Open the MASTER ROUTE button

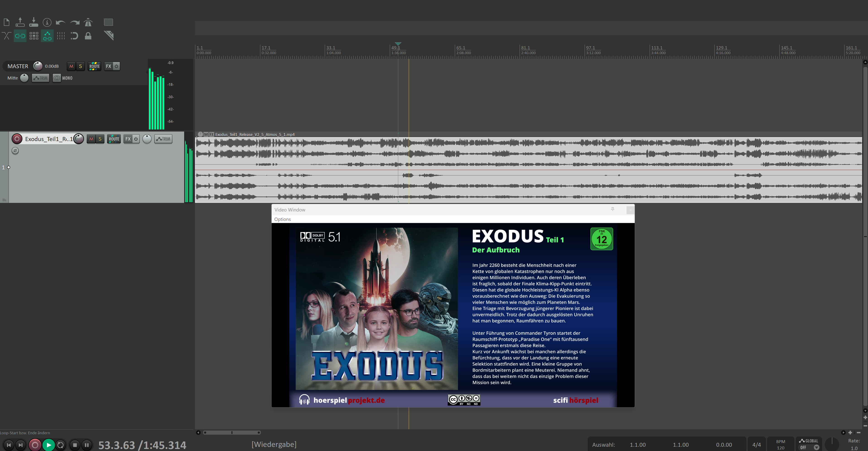(x=95, y=66)
